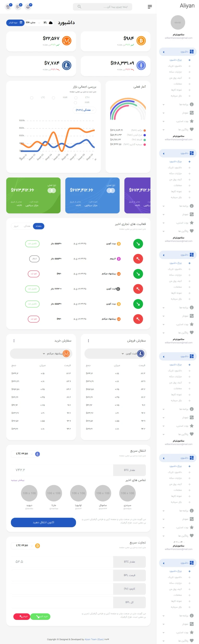Click the بیشتر ببینید link in recent contacts
The image size is (199, 644).
(x=17, y=480)
